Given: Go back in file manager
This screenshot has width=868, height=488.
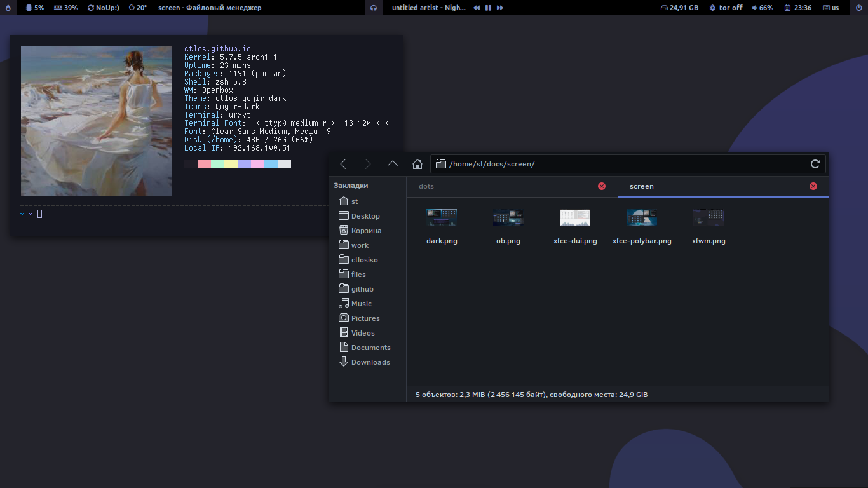Looking at the screenshot, I should click(343, 164).
